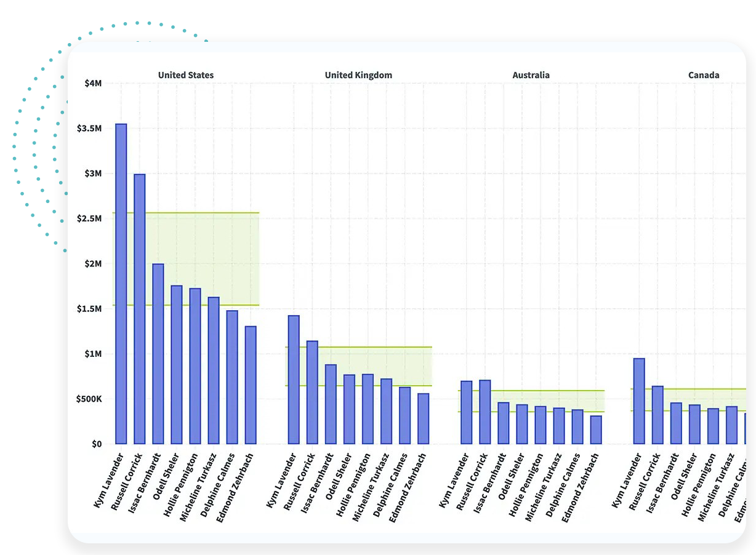Click Kym Lavender's bar in United Kingdom

(x=294, y=380)
